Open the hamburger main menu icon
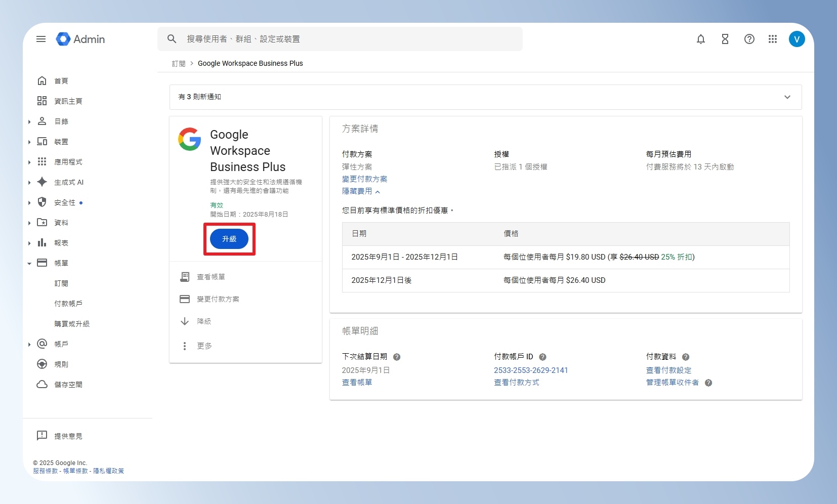The image size is (837, 504). [x=41, y=39]
